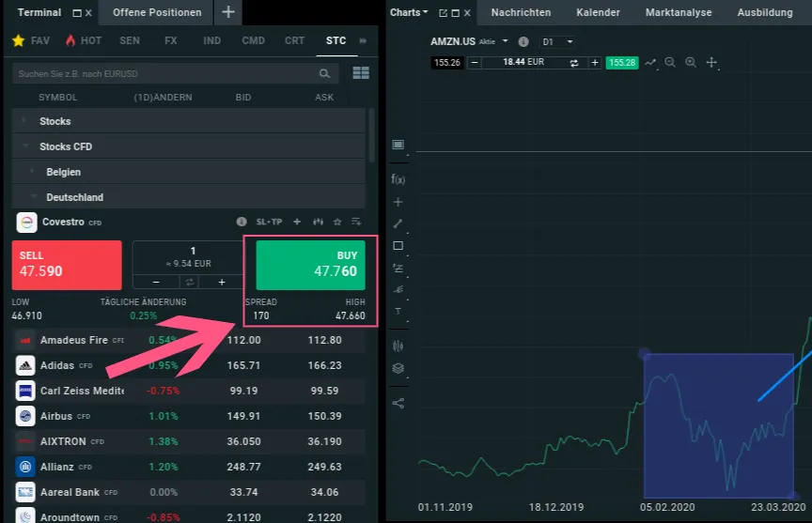Screen dimensions: 812x523
Task: Select the Carl Zeiss Meditec row
Action: pos(189,391)
